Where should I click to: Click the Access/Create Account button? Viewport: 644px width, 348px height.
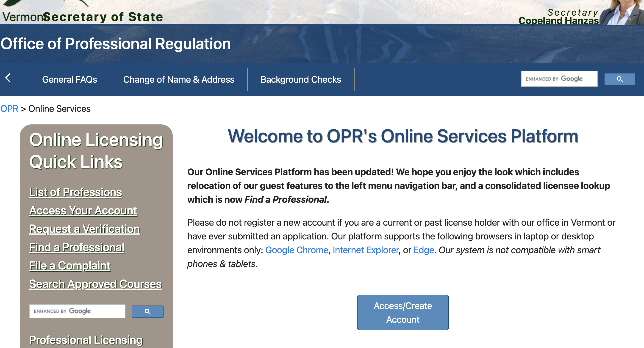(x=402, y=312)
